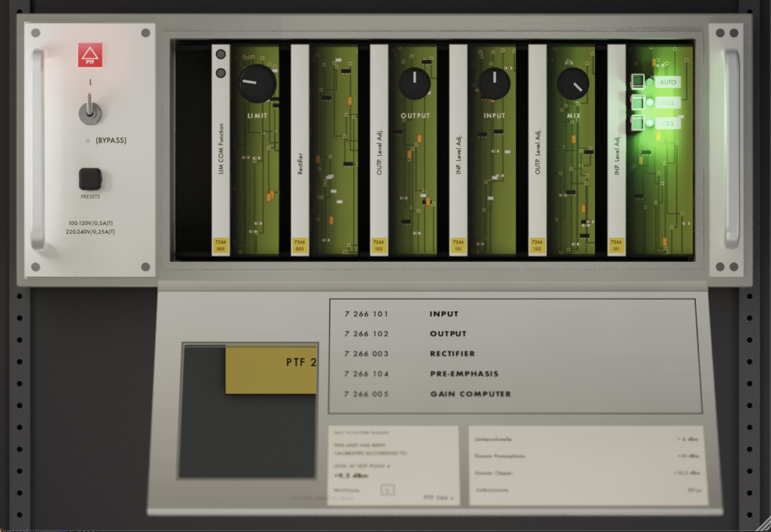Click the OUTPUT knob
Image resolution: width=771 pixels, height=532 pixels.
[x=415, y=84]
